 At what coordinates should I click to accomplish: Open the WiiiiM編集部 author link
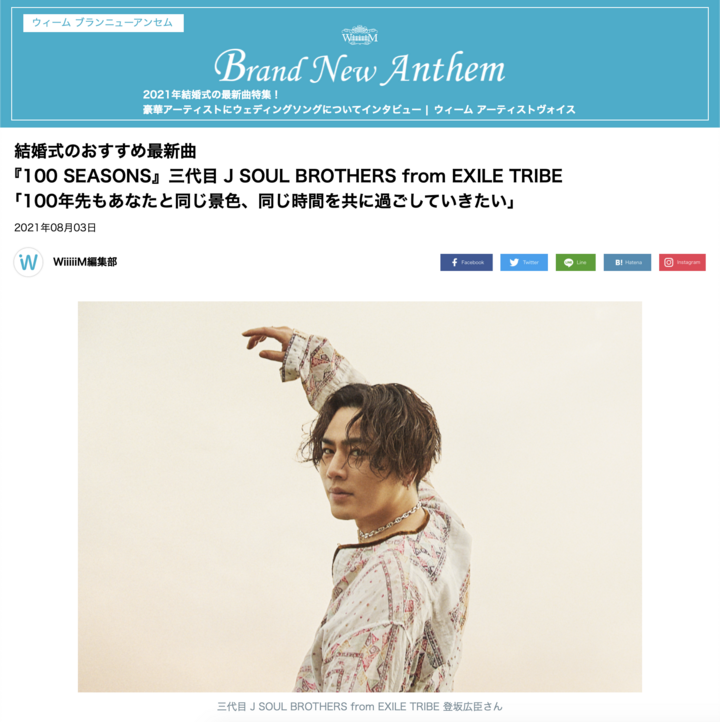tap(85, 262)
